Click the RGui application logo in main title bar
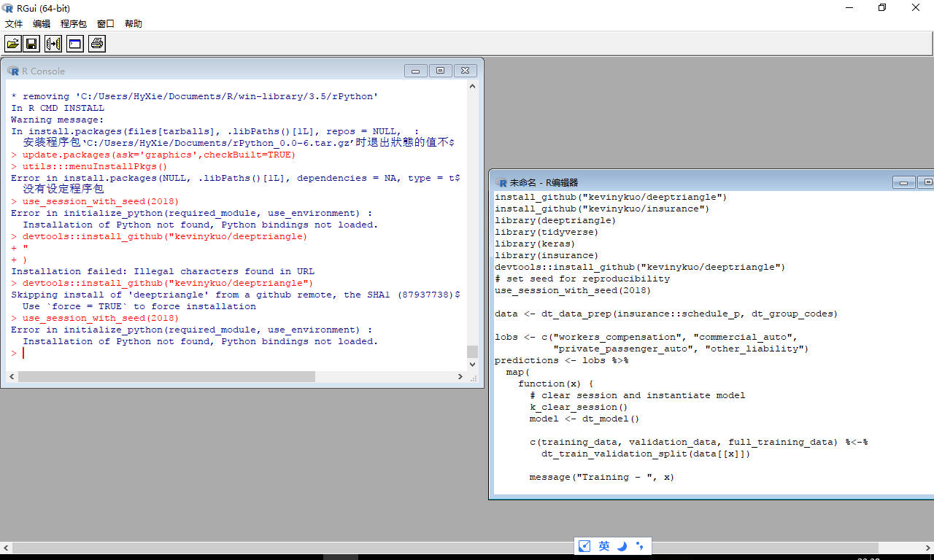 coord(9,7)
